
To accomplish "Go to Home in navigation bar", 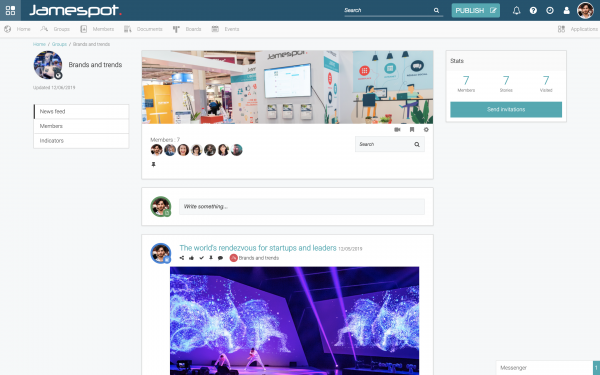I will click(x=17, y=29).
